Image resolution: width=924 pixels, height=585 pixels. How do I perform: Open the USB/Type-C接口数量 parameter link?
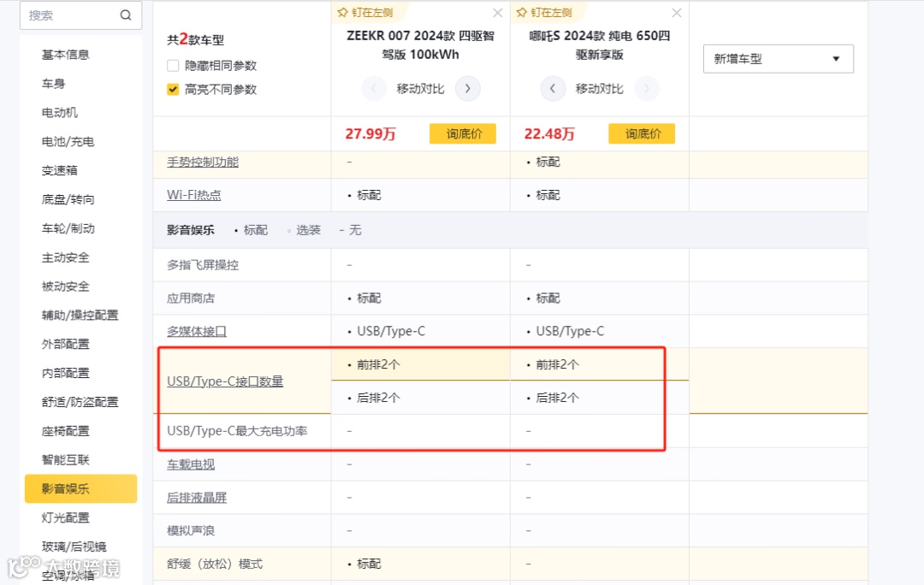[x=225, y=381]
